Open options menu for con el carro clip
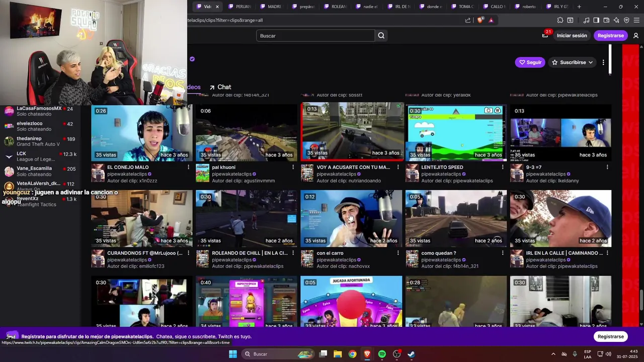This screenshot has height=362, width=644. 397,253
